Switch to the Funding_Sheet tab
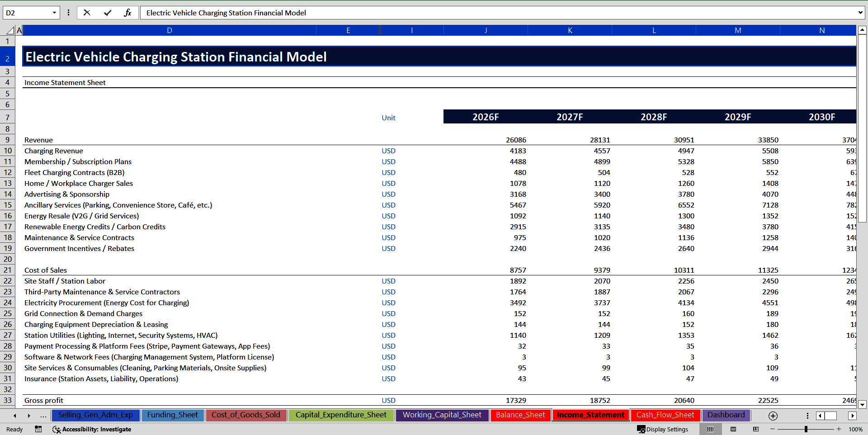 (172, 415)
